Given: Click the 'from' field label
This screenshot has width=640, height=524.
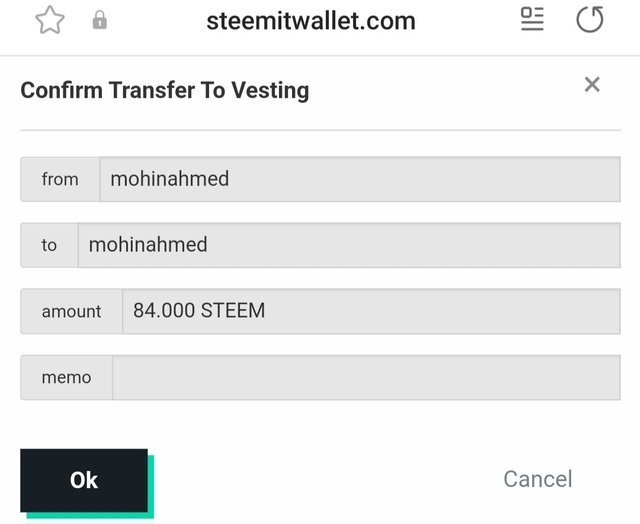Looking at the screenshot, I should [60, 179].
